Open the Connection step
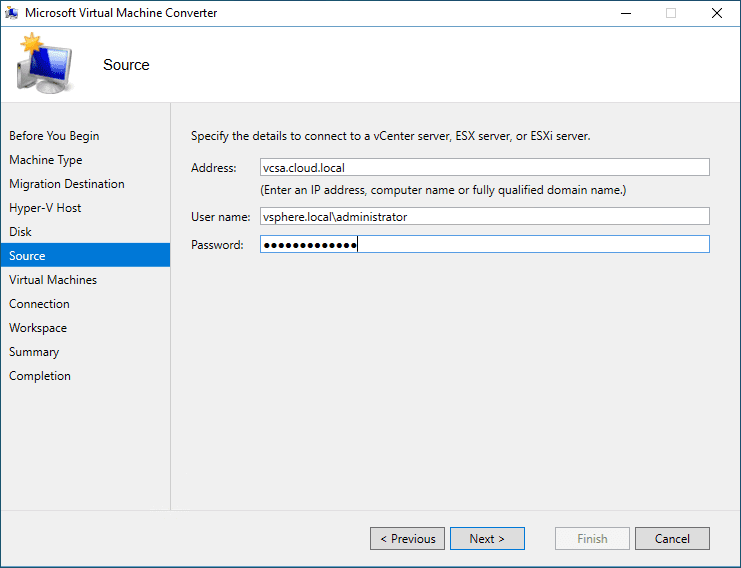The height and width of the screenshot is (568, 741). (x=39, y=304)
